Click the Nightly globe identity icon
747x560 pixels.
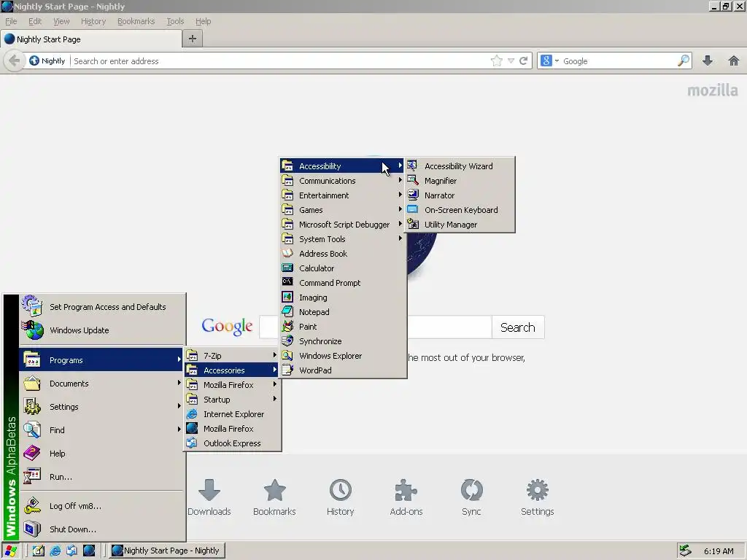(x=34, y=61)
